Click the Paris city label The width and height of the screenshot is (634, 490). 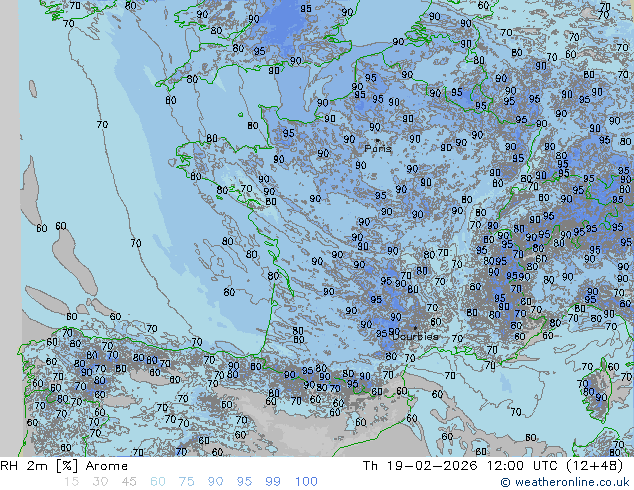point(378,149)
